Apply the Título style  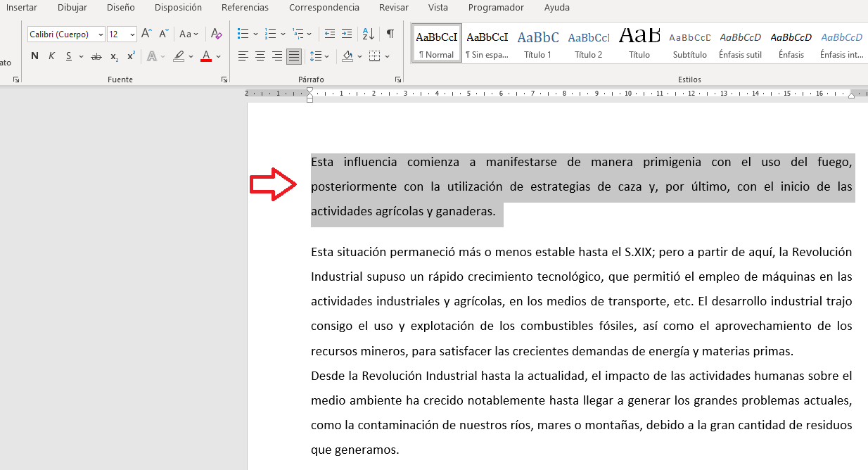click(639, 44)
